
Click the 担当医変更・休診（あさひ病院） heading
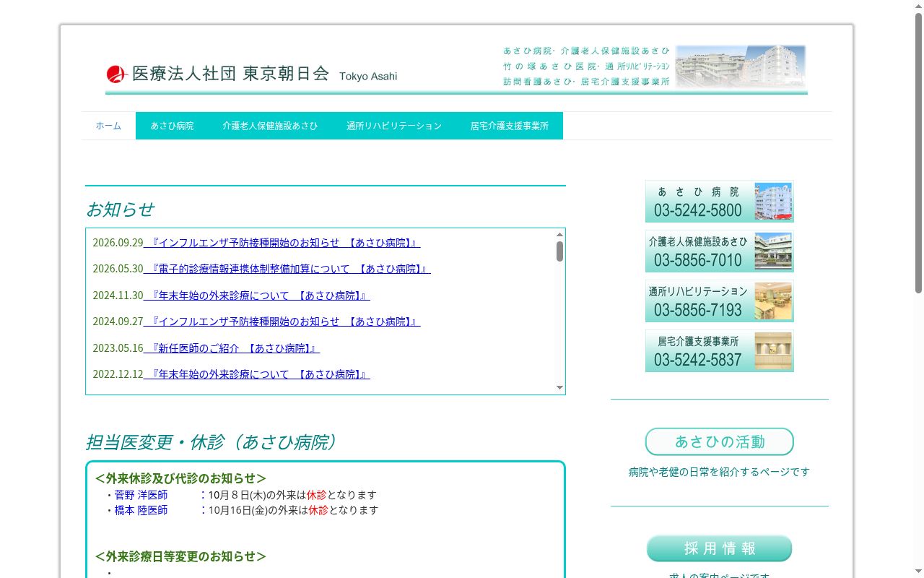[212, 442]
